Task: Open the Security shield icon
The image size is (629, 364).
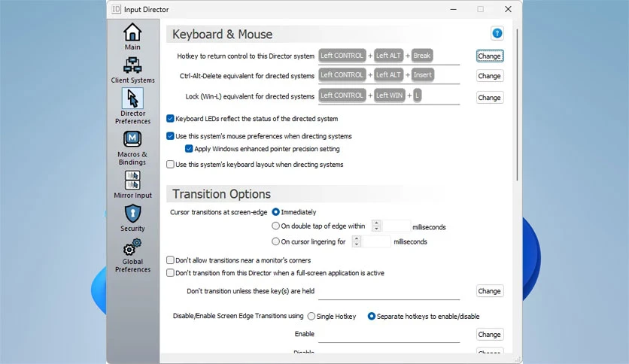Action: [x=132, y=214]
